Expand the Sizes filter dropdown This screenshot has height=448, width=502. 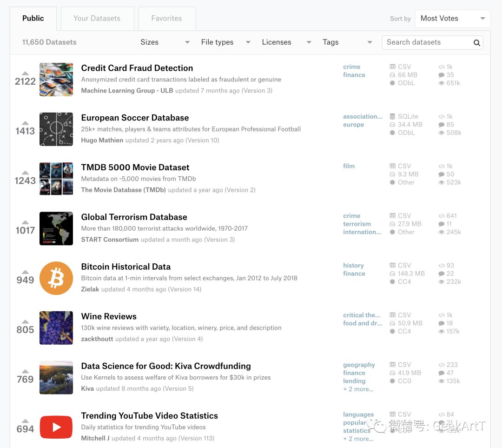click(x=165, y=42)
